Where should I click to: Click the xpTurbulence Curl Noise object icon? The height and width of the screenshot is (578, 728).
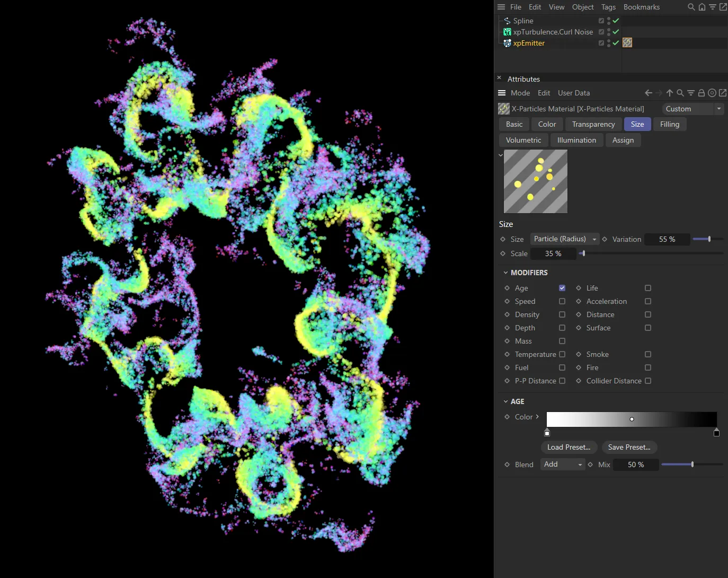point(507,32)
